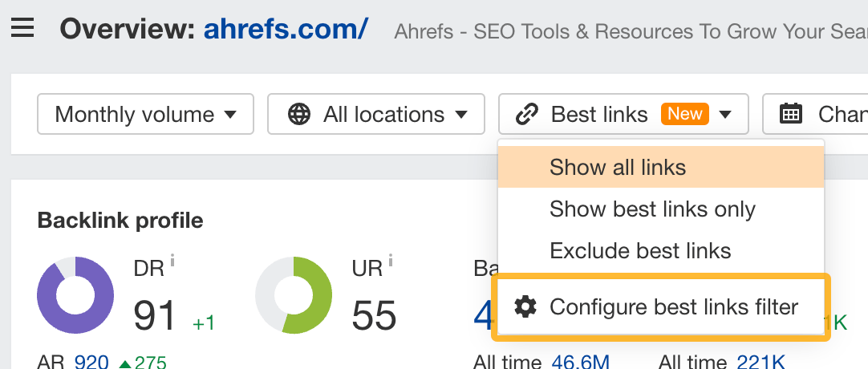Click the All time 221K link
This screenshot has width=868, height=369.
[762, 363]
